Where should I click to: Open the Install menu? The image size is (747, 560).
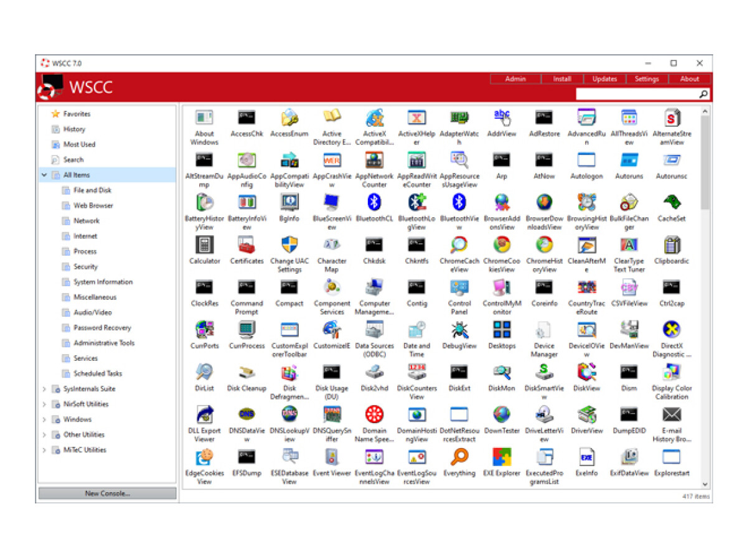click(x=562, y=79)
